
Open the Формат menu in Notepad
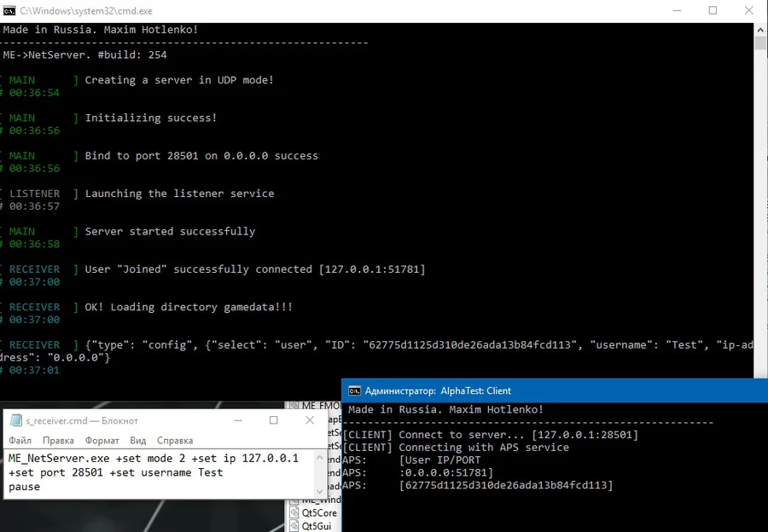[102, 441]
